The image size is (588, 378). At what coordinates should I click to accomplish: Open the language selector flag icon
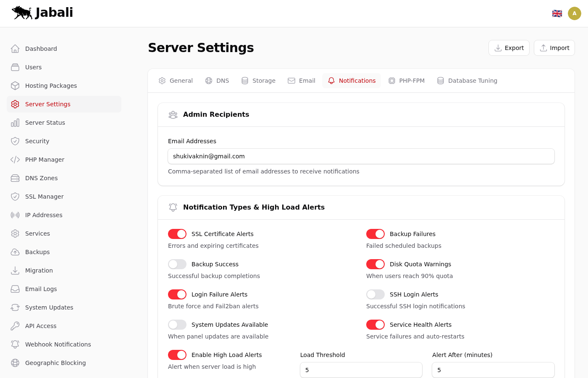tap(557, 13)
